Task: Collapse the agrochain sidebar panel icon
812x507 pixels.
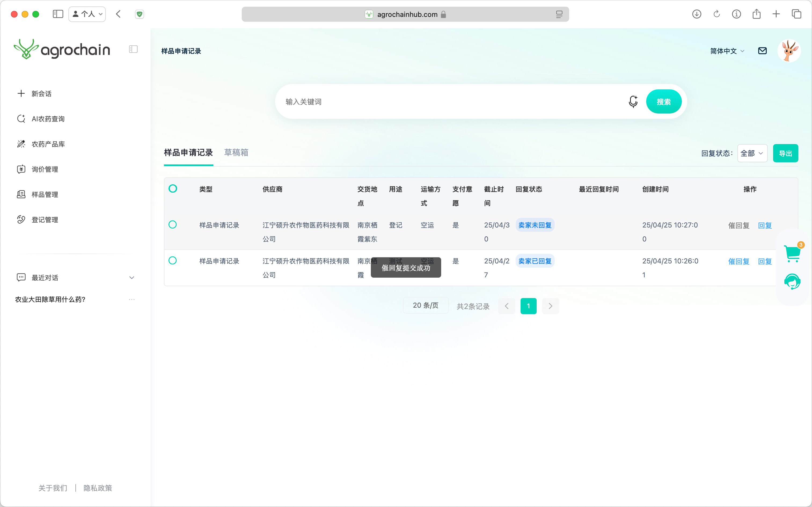Action: pyautogui.click(x=133, y=49)
